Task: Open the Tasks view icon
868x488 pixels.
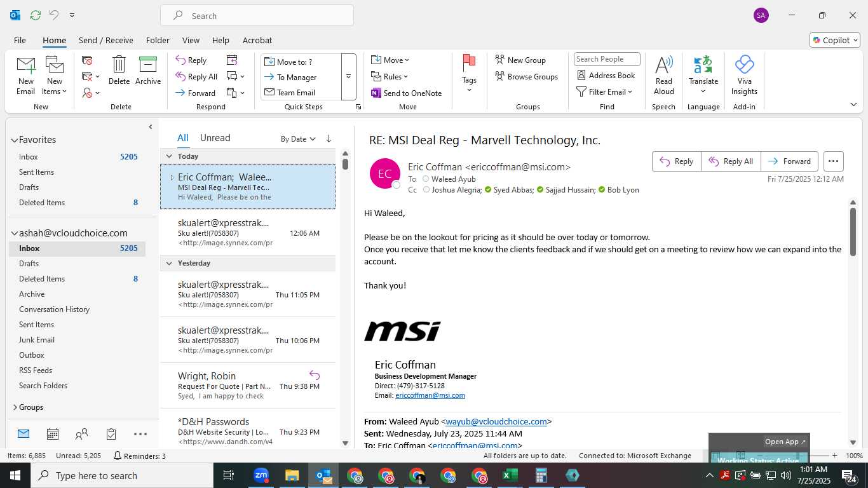Action: [x=111, y=434]
